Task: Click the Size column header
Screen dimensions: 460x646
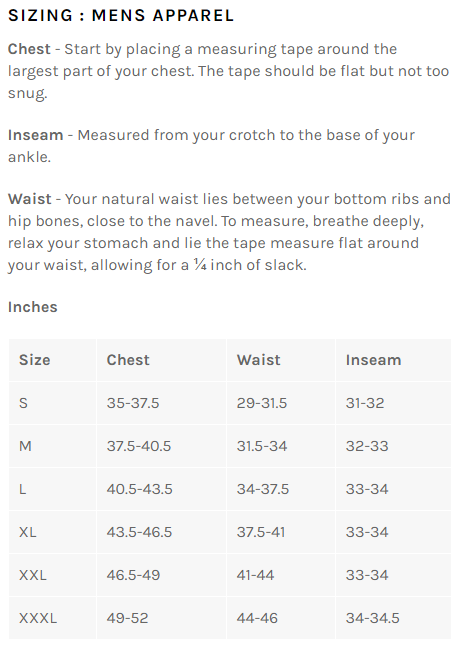Action: coord(35,360)
